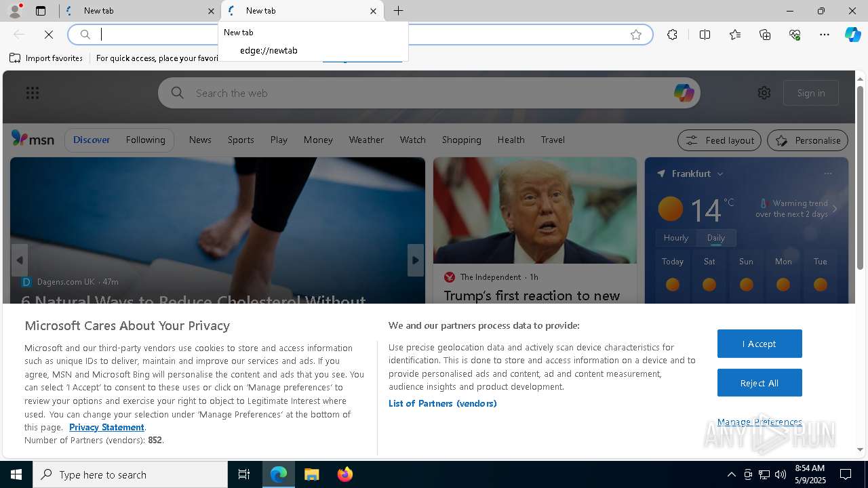868x488 pixels.
Task: Open the Play category
Action: pyautogui.click(x=279, y=140)
